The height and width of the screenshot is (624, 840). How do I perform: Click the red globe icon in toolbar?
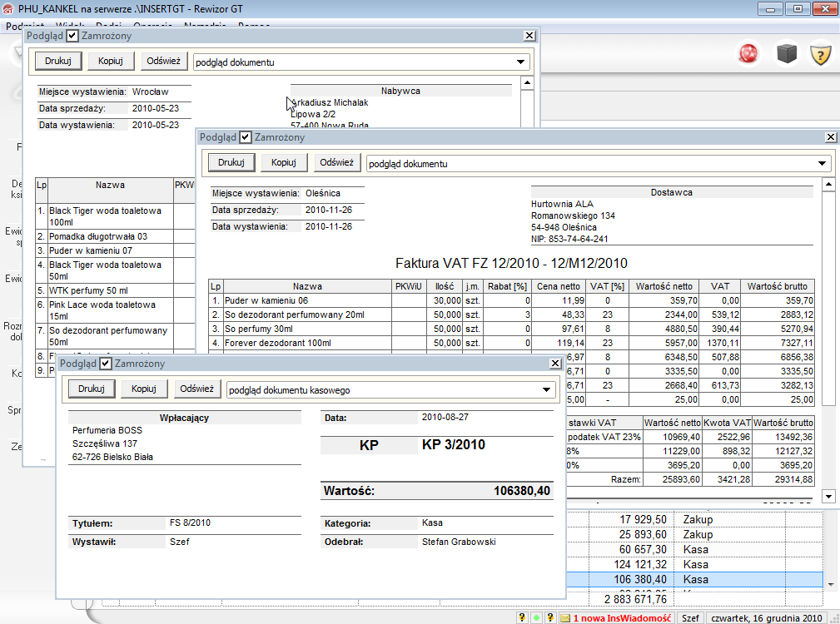coord(750,54)
